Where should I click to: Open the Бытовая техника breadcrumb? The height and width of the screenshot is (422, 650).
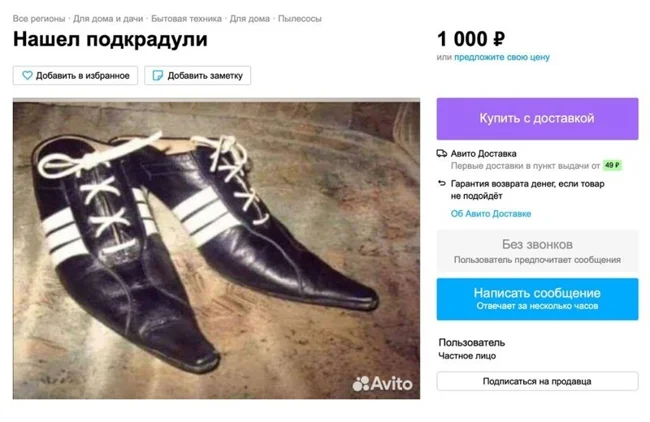185,18
